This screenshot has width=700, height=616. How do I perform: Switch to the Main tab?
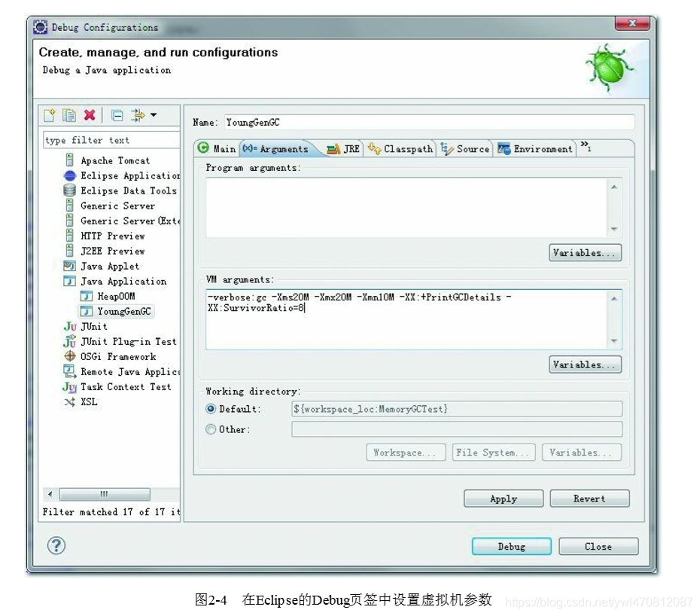[x=217, y=149]
